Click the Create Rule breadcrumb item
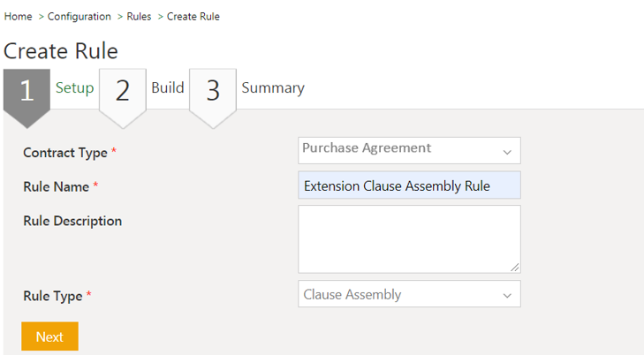Image resolution: width=644 pixels, height=355 pixels. coord(193,17)
